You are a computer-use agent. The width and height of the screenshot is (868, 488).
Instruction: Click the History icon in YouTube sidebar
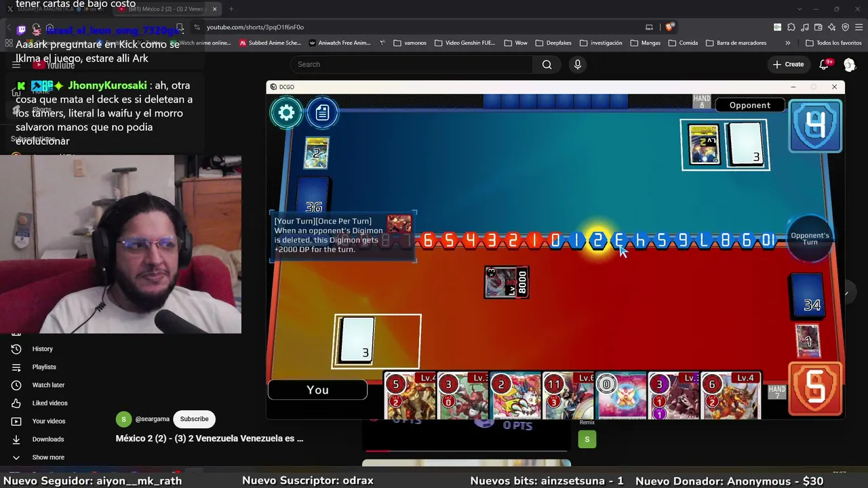click(x=16, y=349)
